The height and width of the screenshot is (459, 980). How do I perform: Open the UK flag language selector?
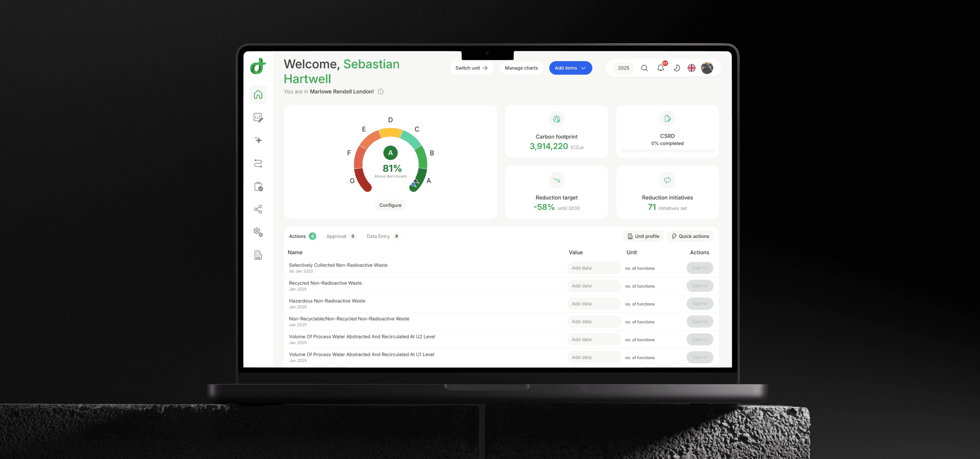coord(691,68)
